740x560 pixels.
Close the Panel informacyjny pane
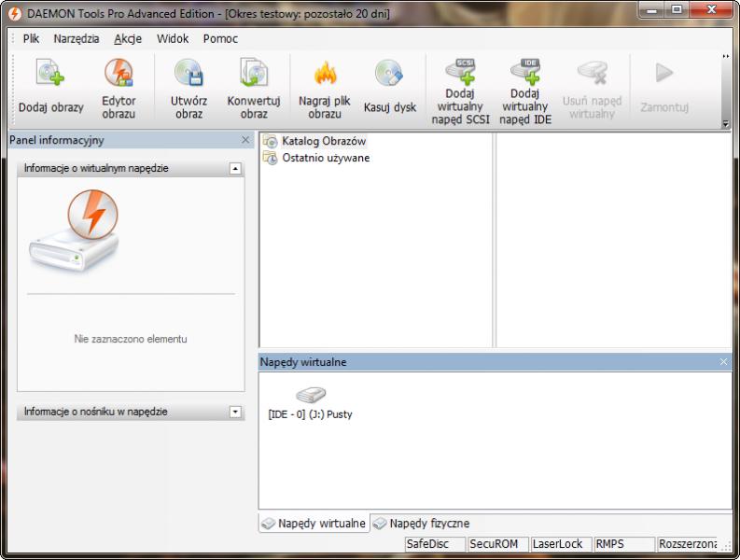point(245,140)
